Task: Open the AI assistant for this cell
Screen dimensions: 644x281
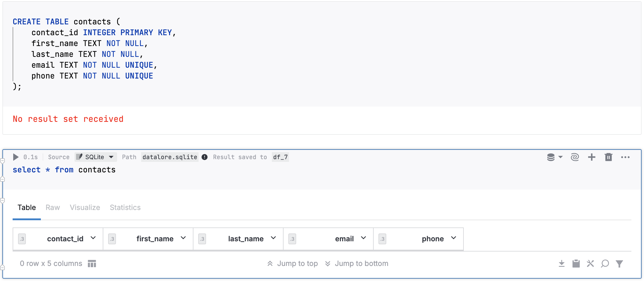Action: coord(575,157)
